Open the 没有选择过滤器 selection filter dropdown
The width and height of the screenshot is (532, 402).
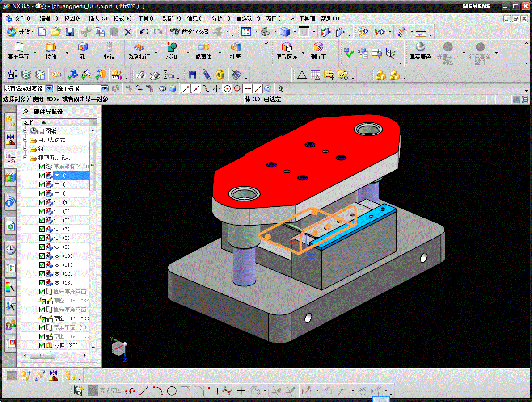(x=49, y=88)
